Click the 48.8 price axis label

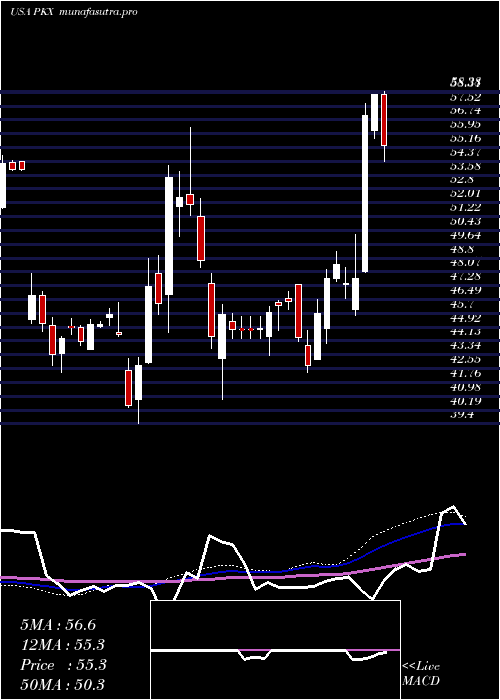coord(462,249)
